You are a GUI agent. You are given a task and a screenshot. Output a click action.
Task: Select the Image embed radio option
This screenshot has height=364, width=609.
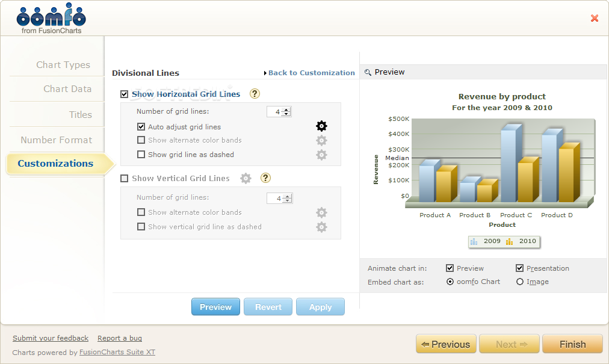tap(520, 282)
